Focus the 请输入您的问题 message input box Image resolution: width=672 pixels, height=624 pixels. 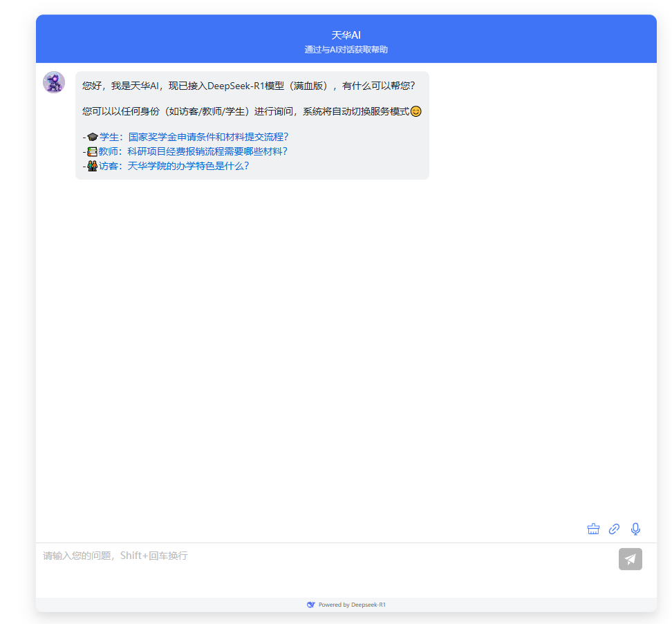pos(325,567)
